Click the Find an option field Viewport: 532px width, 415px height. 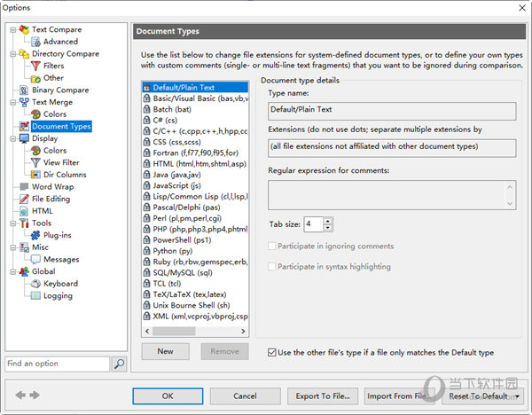click(x=58, y=364)
